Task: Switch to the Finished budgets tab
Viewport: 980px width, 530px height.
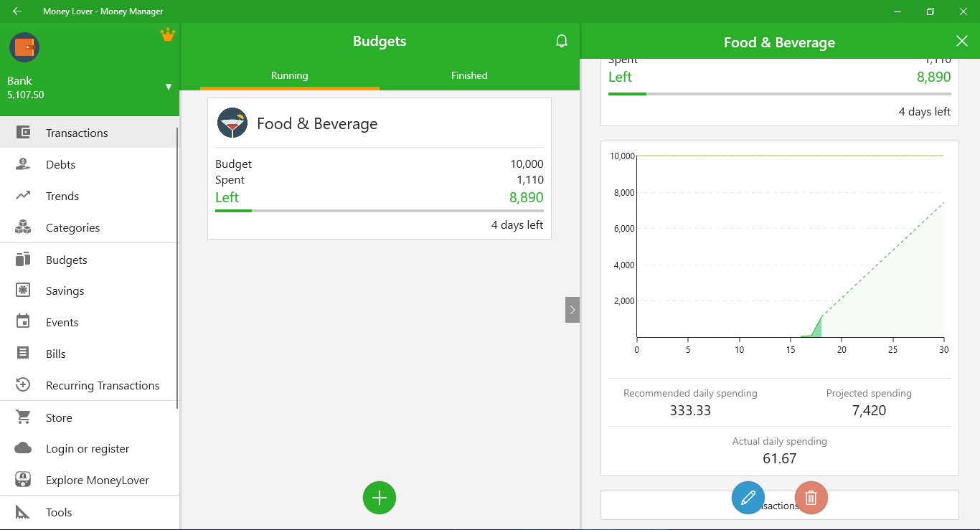Action: (469, 75)
